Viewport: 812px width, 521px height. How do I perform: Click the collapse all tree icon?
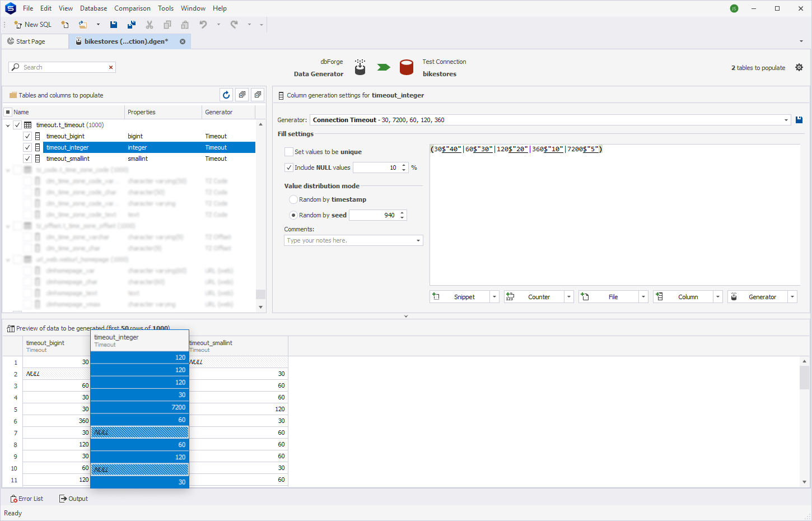coord(258,95)
